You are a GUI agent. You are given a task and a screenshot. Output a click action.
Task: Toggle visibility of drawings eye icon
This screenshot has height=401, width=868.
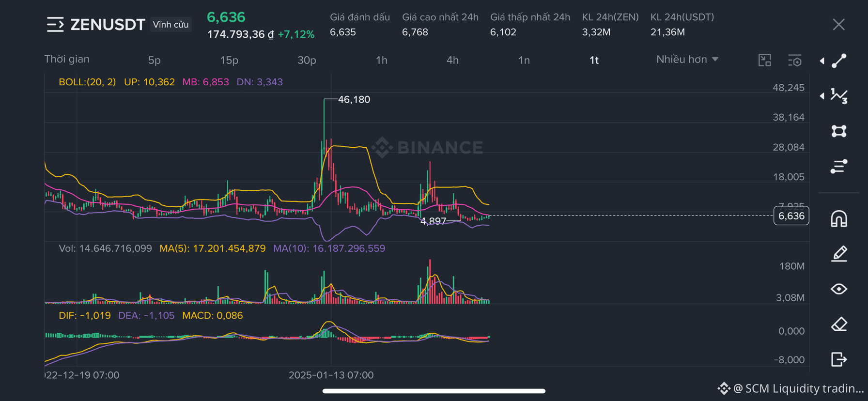tap(839, 289)
